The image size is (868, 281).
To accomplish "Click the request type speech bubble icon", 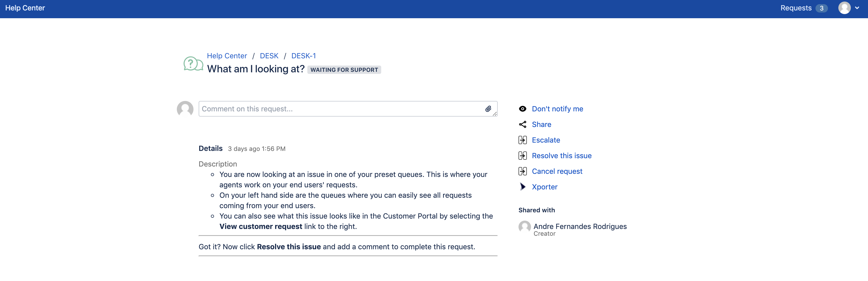I will tap(193, 63).
